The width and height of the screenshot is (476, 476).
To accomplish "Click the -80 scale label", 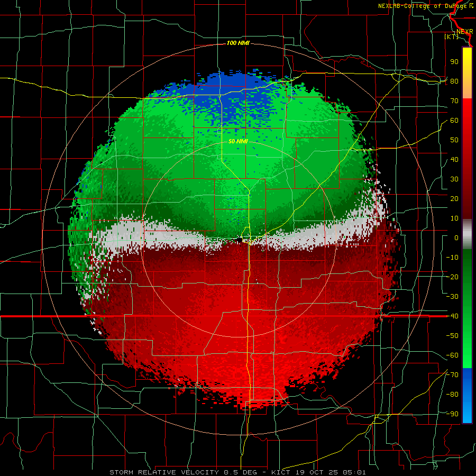I will click(452, 395).
